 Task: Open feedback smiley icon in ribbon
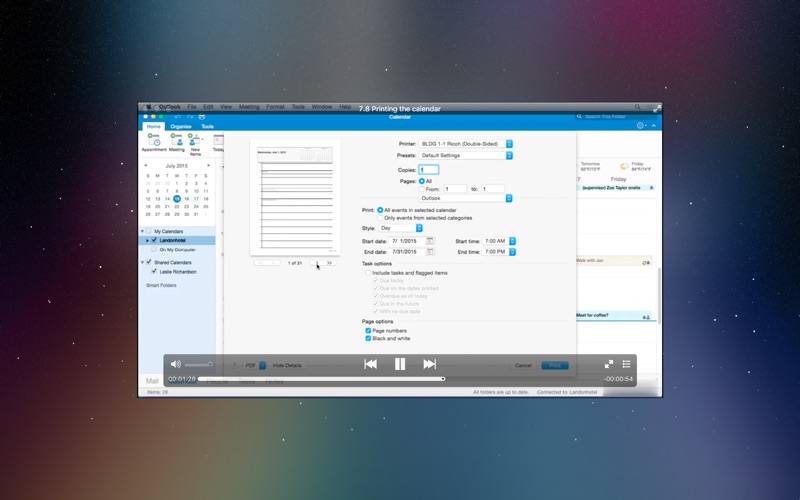641,126
